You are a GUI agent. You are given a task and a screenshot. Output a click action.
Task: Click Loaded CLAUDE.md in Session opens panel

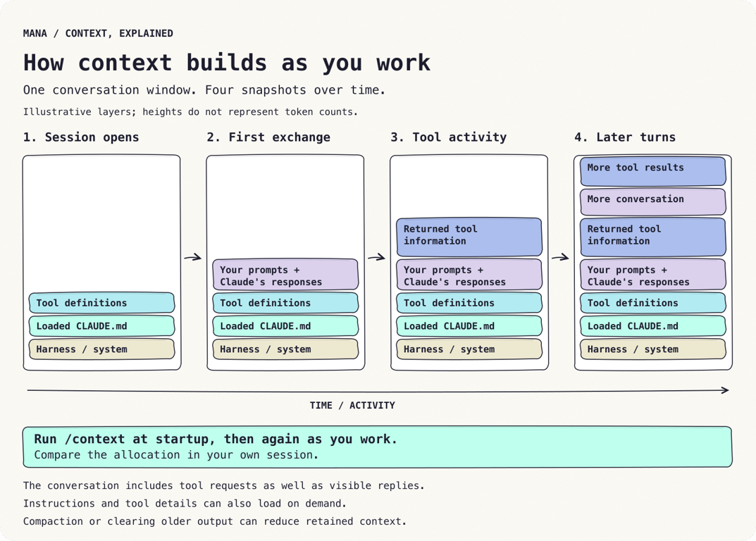(x=101, y=326)
